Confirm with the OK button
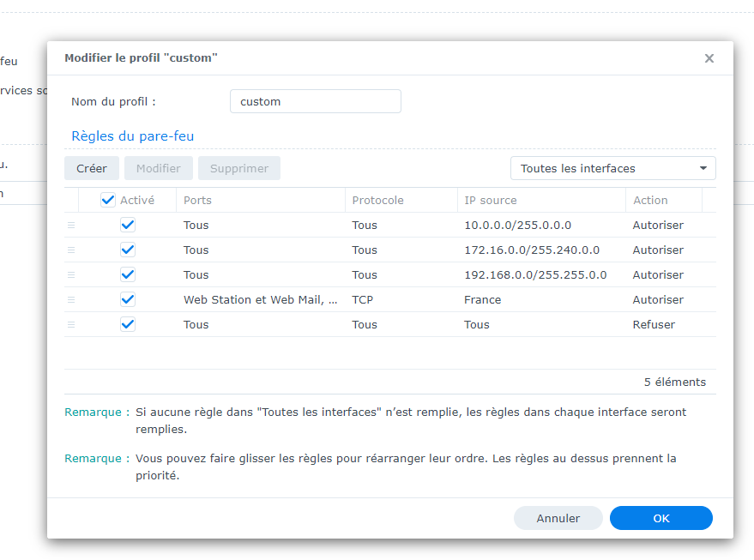The width and height of the screenshot is (754, 560). [661, 518]
